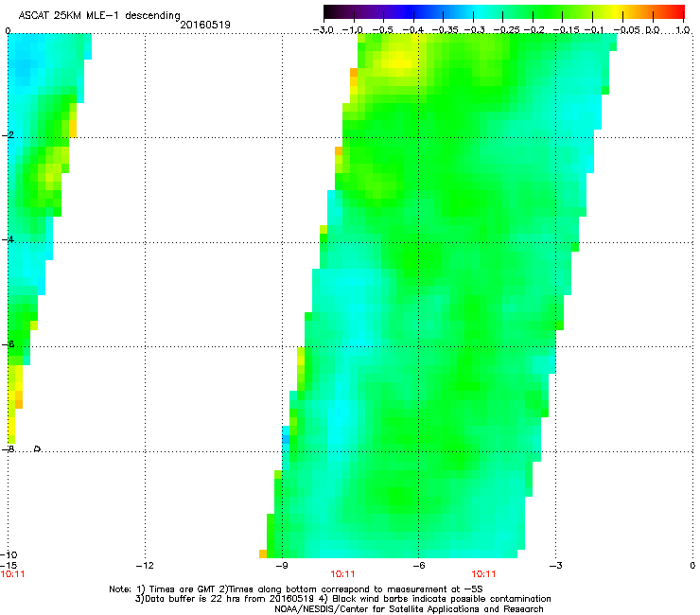This screenshot has width=700, height=615.
Task: Click the -8 latitude label on the left axis
Action: (8, 448)
